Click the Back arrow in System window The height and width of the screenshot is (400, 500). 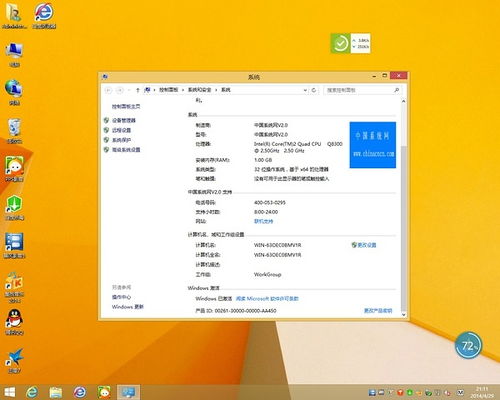pos(108,90)
